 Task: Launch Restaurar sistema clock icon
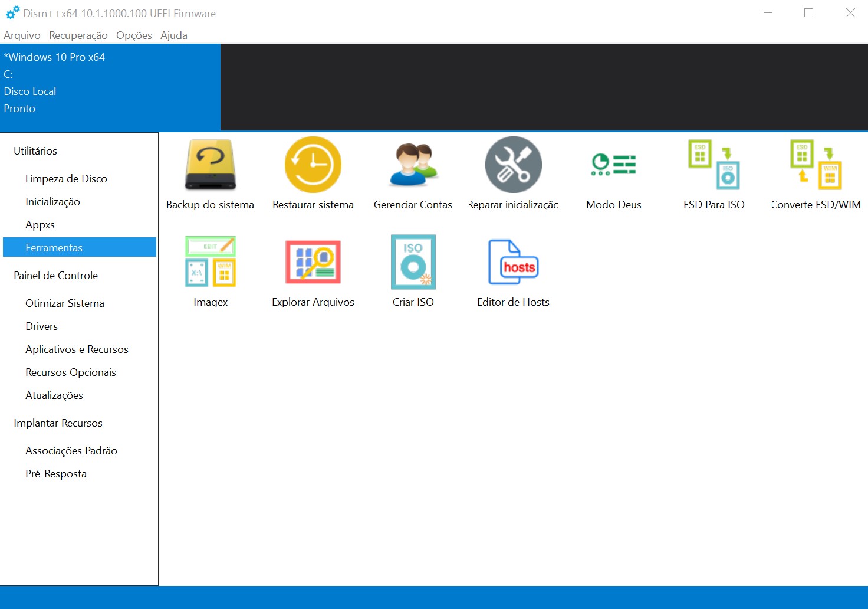[x=313, y=165]
